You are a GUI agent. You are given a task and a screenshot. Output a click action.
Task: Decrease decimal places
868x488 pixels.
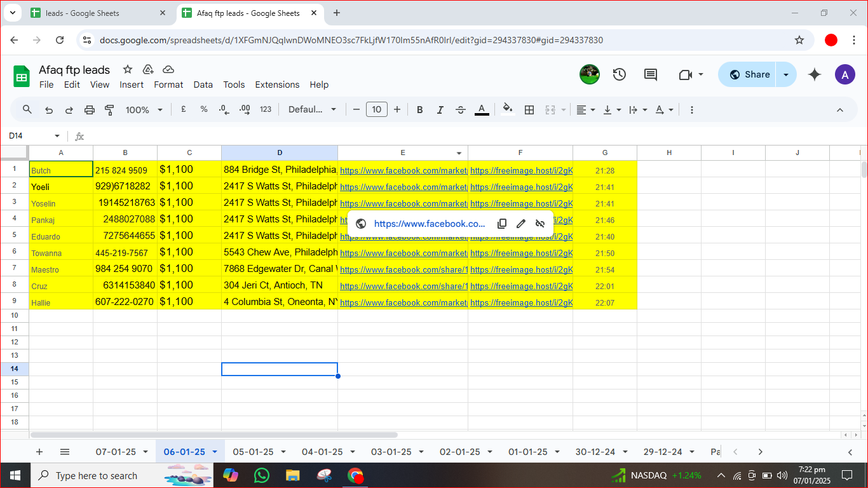point(224,109)
